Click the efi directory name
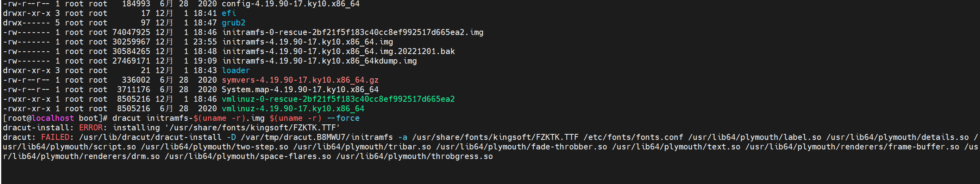This screenshot has height=184, width=980. [x=229, y=13]
